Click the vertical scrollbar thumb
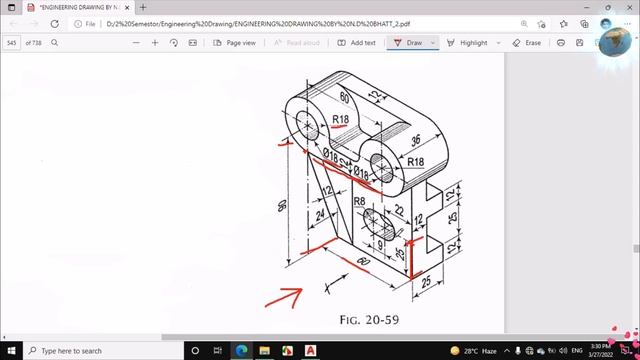 (x=636, y=248)
